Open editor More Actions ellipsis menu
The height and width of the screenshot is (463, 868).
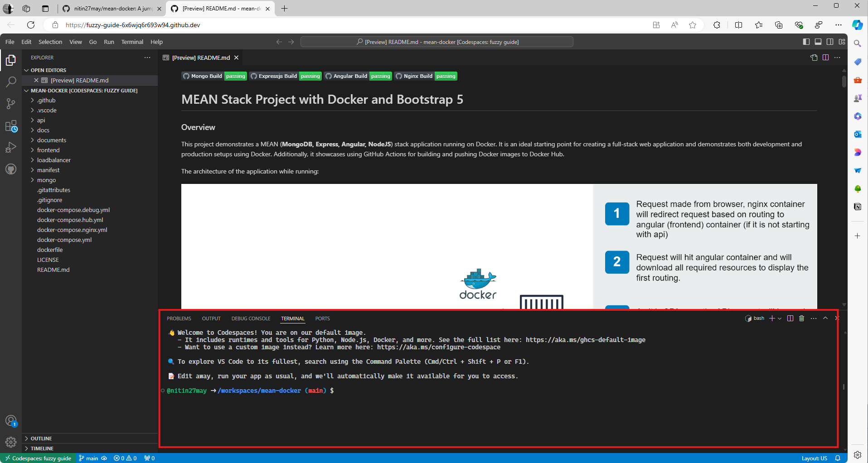tap(837, 58)
